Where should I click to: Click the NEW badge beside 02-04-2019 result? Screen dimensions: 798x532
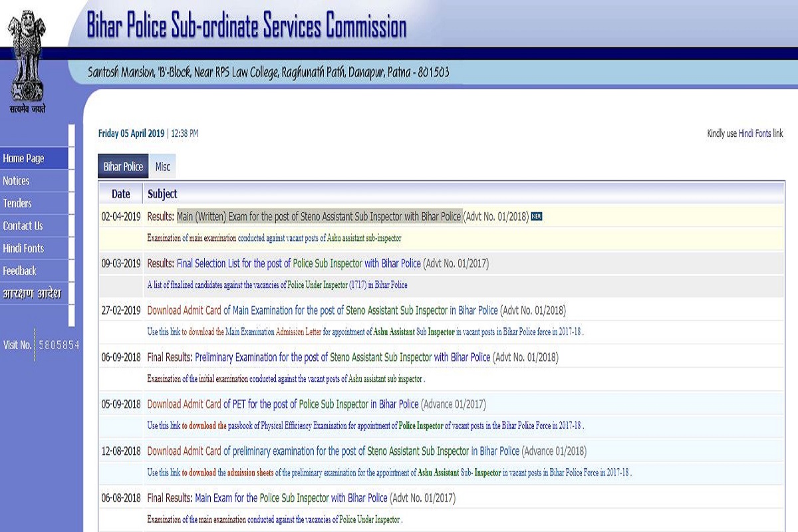click(x=537, y=217)
